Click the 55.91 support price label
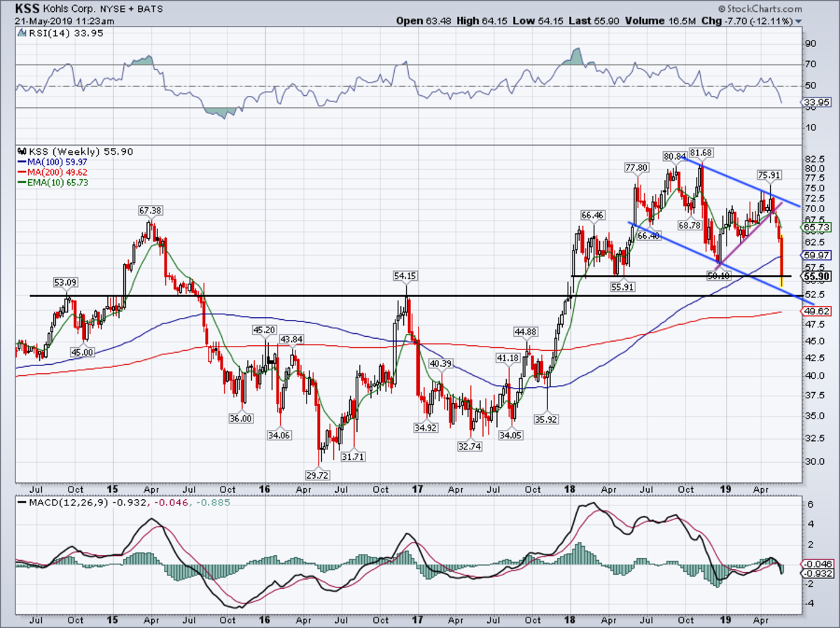The image size is (840, 628). click(x=622, y=287)
